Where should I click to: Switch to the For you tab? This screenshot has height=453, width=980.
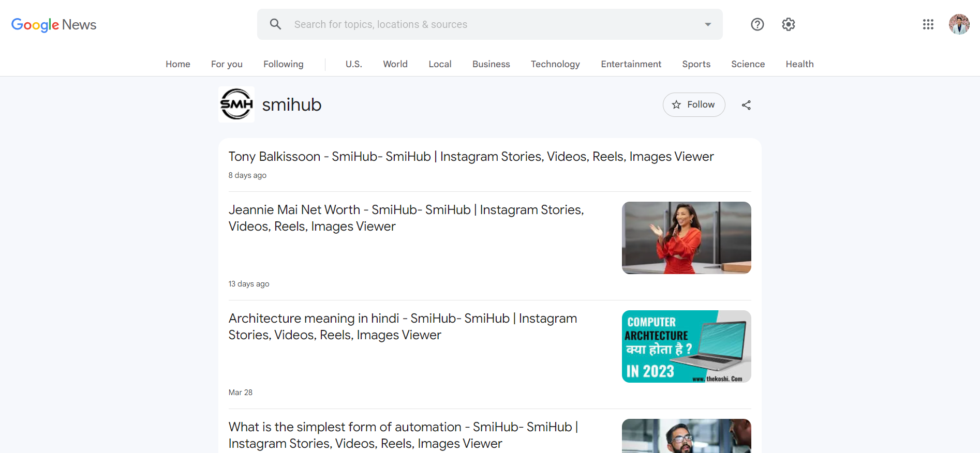point(227,64)
